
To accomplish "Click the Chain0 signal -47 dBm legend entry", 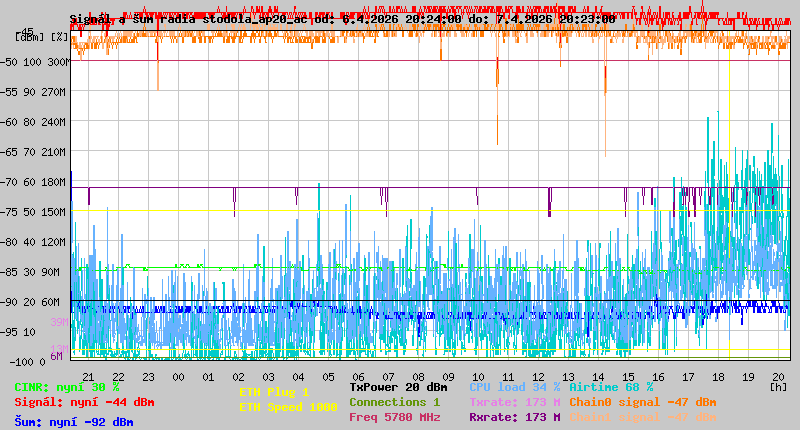I will point(642,402).
